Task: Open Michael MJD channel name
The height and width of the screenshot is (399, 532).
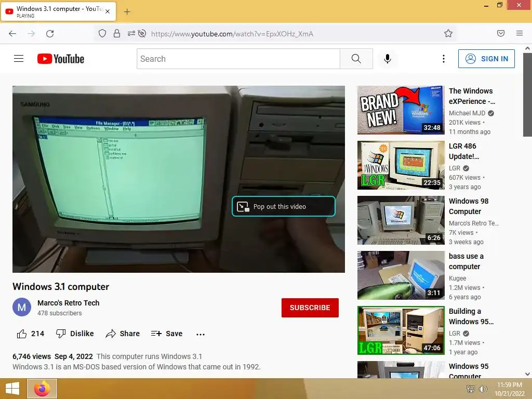Action: point(467,113)
